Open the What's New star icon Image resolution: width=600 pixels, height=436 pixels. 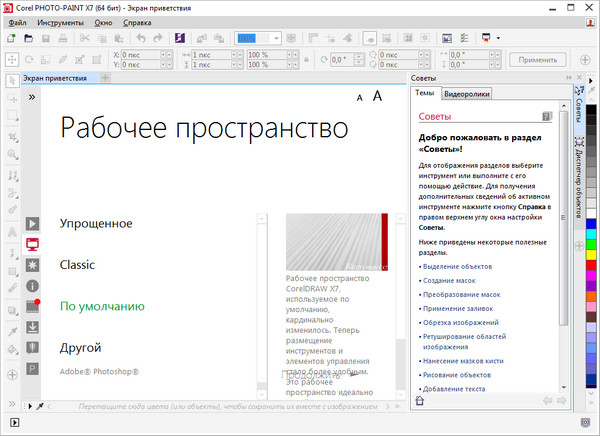pyautogui.click(x=32, y=264)
